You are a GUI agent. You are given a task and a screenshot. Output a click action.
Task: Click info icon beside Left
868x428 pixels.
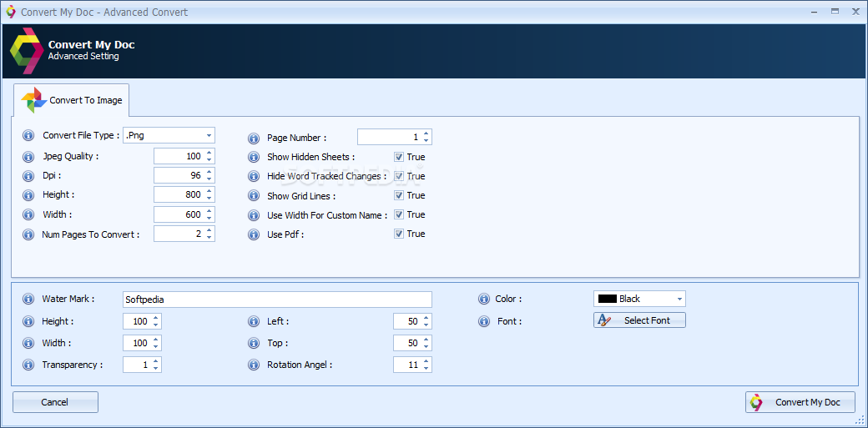(x=254, y=322)
